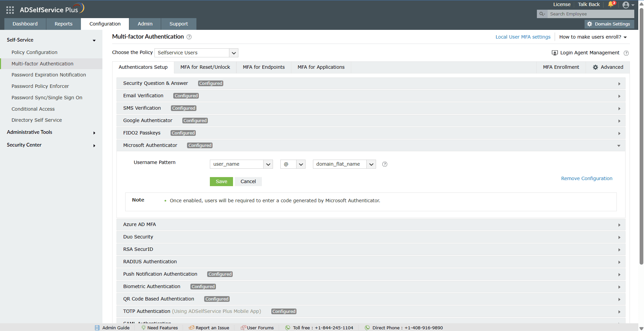Open Policy Configuration in the sidebar
Image resolution: width=644 pixels, height=331 pixels.
click(35, 52)
